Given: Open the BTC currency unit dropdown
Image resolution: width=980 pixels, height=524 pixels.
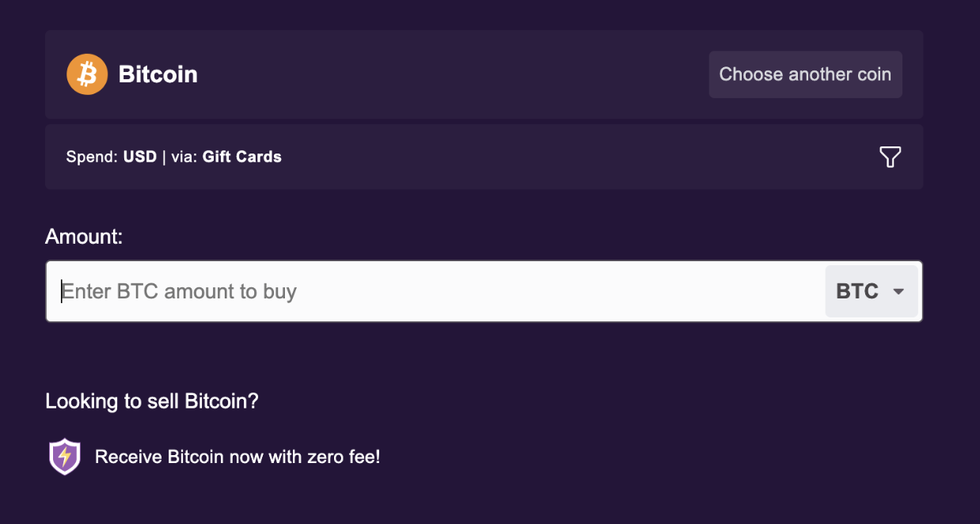Looking at the screenshot, I should pyautogui.click(x=871, y=291).
